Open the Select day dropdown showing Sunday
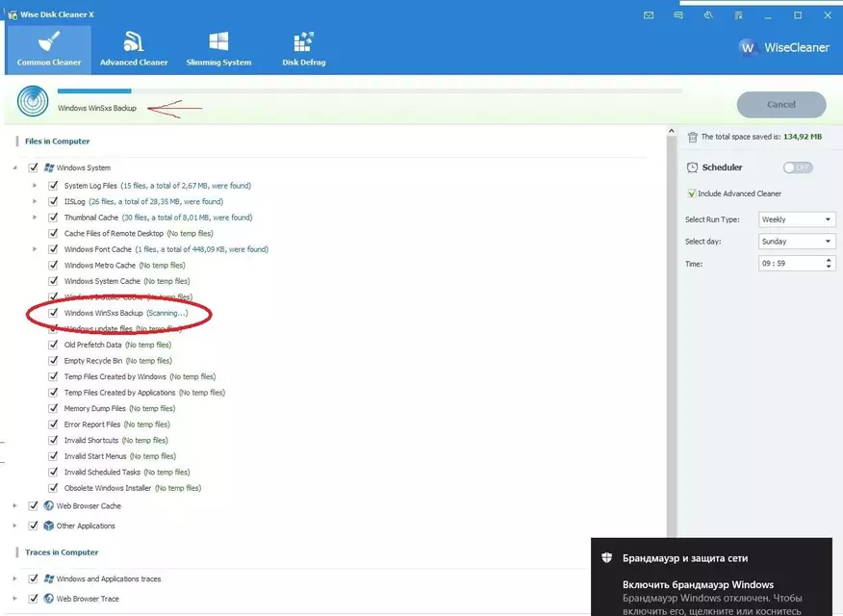 tap(797, 242)
